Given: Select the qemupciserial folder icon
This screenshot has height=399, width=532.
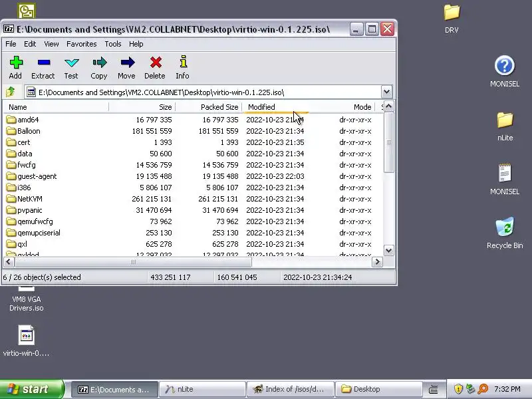Looking at the screenshot, I should tap(11, 233).
